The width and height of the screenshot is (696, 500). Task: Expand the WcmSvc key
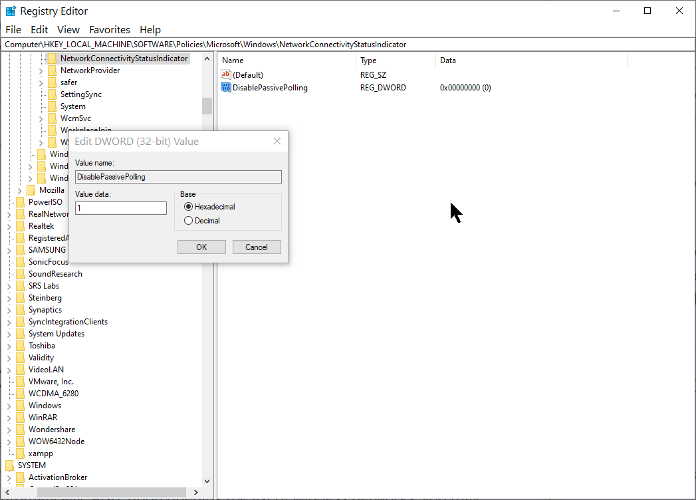pos(41,119)
